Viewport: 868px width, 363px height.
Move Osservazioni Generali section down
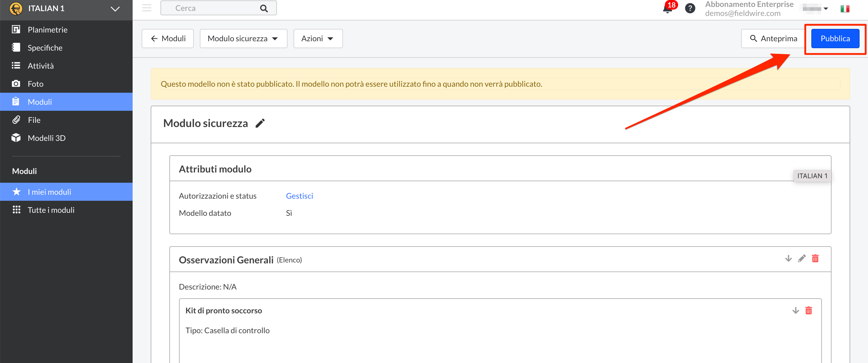pos(788,258)
